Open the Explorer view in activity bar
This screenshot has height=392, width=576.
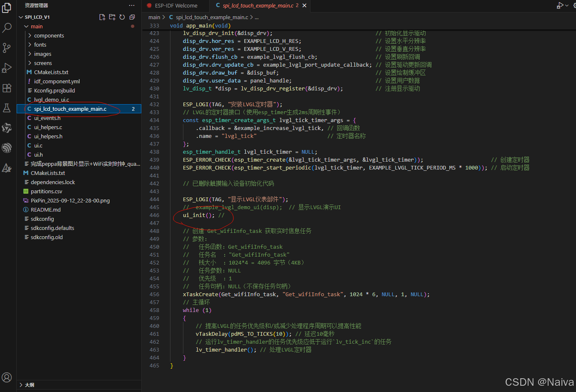pyautogui.click(x=7, y=8)
